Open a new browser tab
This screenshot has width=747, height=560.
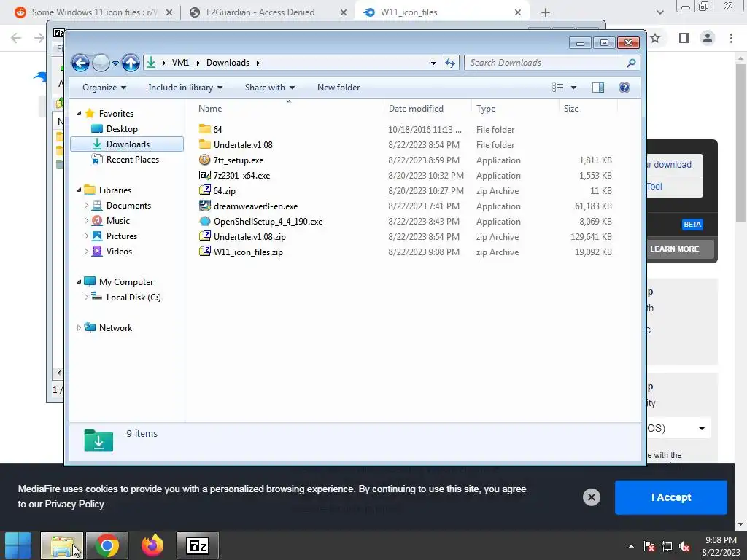(x=546, y=12)
